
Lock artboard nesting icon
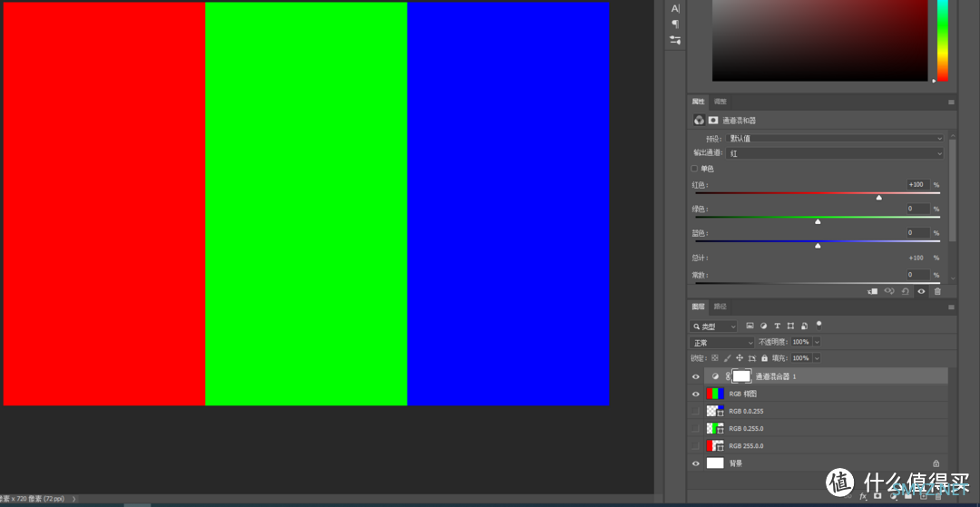pyautogui.click(x=752, y=358)
